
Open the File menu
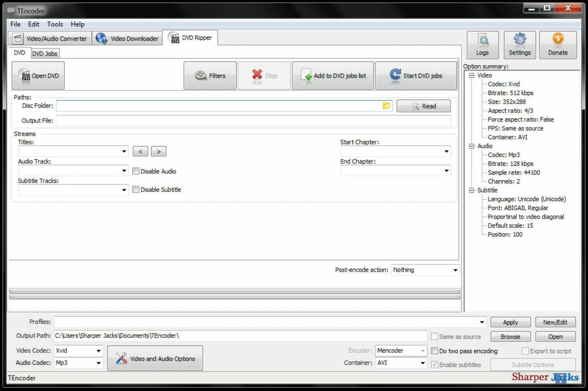pyautogui.click(x=15, y=24)
